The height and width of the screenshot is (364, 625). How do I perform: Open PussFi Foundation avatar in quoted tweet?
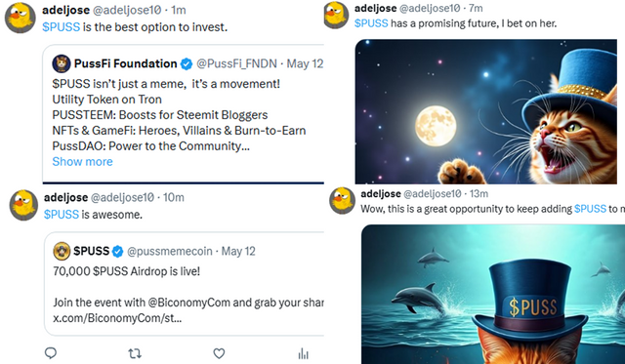tap(62, 63)
